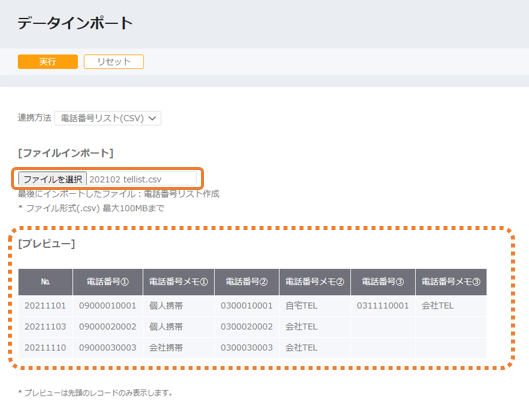Click the 電話番号③ column header
The height and width of the screenshot is (407, 529).
click(x=383, y=282)
